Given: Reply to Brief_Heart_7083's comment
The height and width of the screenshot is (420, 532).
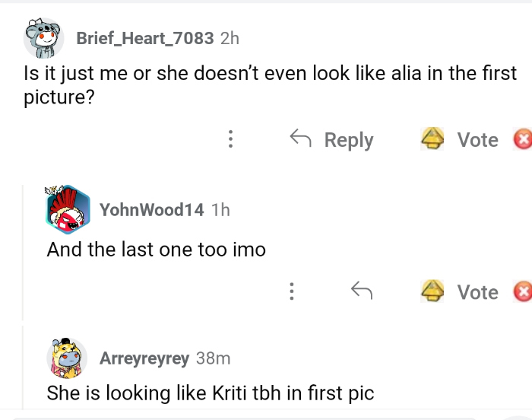Looking at the screenshot, I should point(332,140).
